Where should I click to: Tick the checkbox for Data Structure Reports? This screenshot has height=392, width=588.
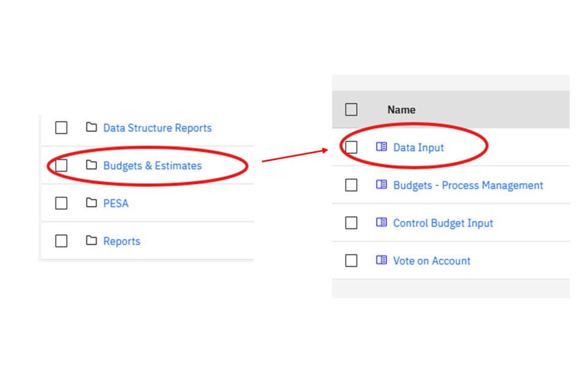(61, 127)
